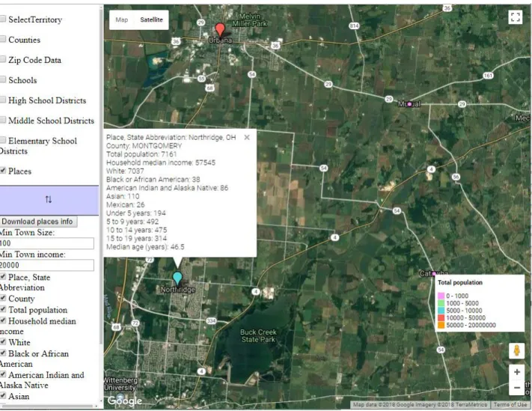Uncheck the Places layer checkbox

pos(3,171)
